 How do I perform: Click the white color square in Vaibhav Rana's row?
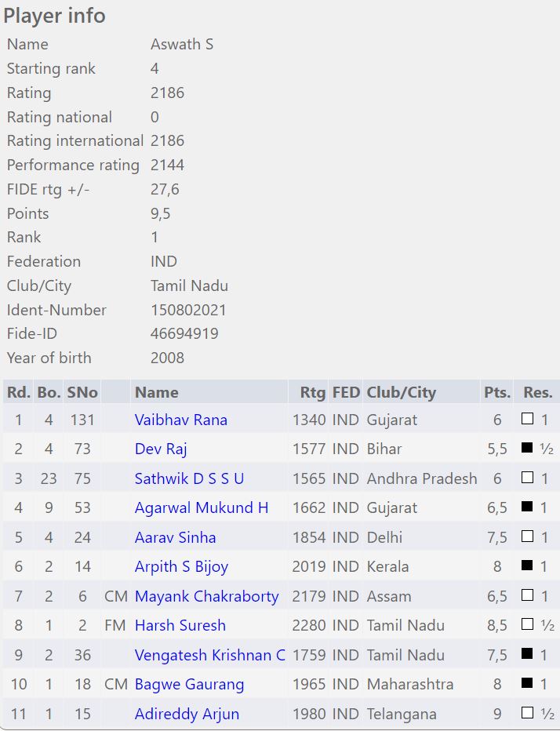527,420
